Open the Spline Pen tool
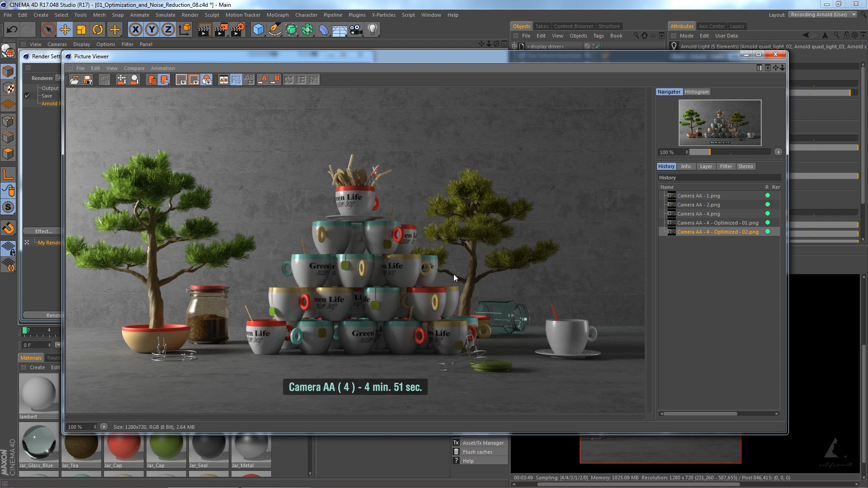The image size is (868, 488). click(x=274, y=29)
